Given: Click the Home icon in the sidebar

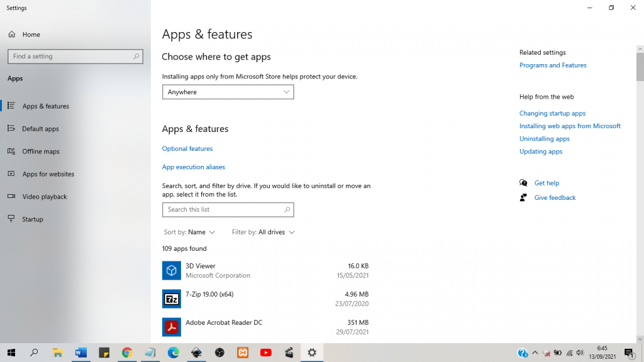Looking at the screenshot, I should click(12, 35).
